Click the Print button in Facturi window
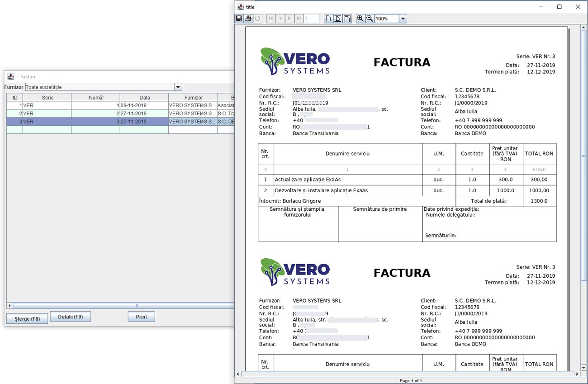Viewport: 588px width, 384px height. point(141,317)
